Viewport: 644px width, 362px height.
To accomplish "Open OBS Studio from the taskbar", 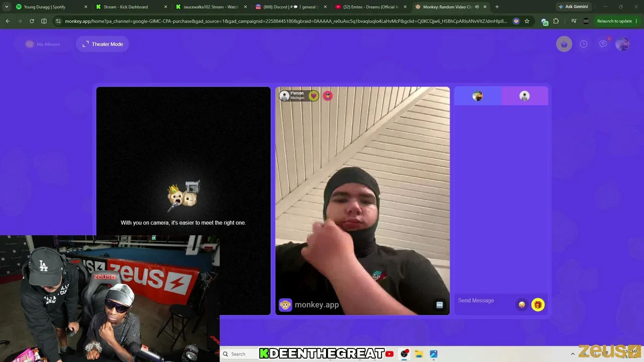I will (x=404, y=354).
